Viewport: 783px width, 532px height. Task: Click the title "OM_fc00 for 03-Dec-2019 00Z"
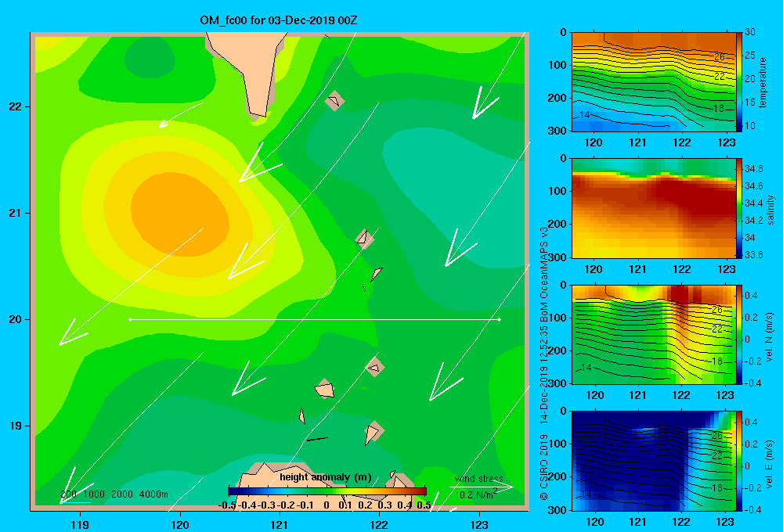click(x=278, y=20)
